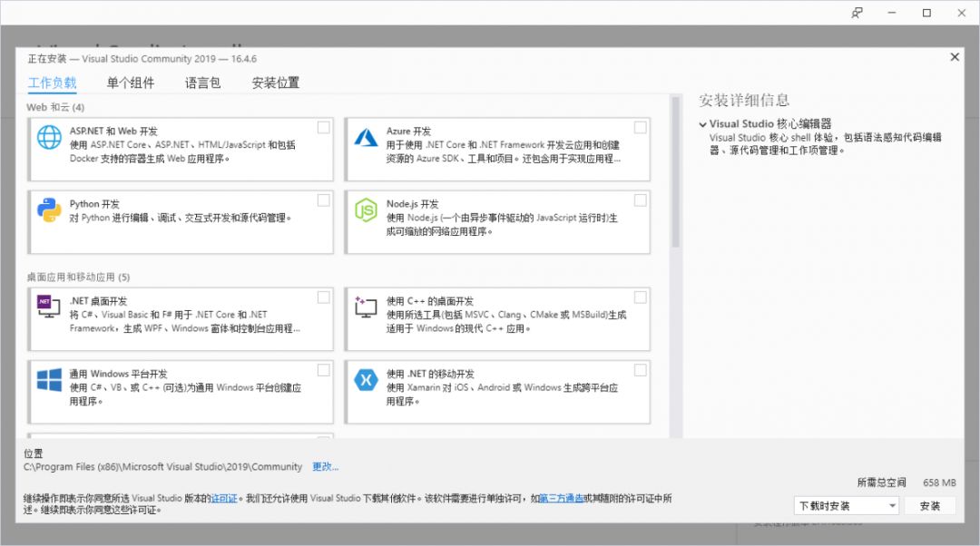Click the C++ desktop development icon
980x546 pixels.
tap(366, 307)
